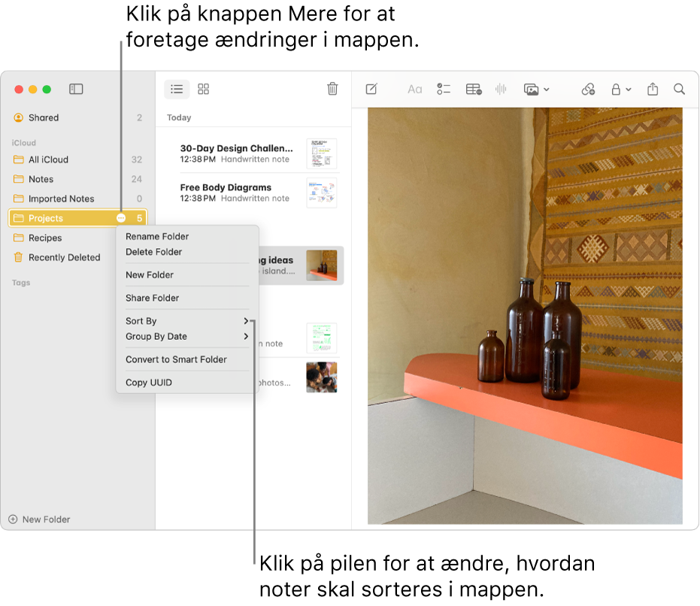Open the Imported Notes folder
Image resolution: width=700 pixels, height=606 pixels.
77,198
